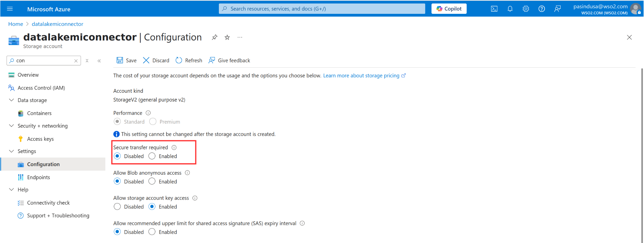Show info for storage account key access
This screenshot has height=243, width=644.
(x=195, y=198)
